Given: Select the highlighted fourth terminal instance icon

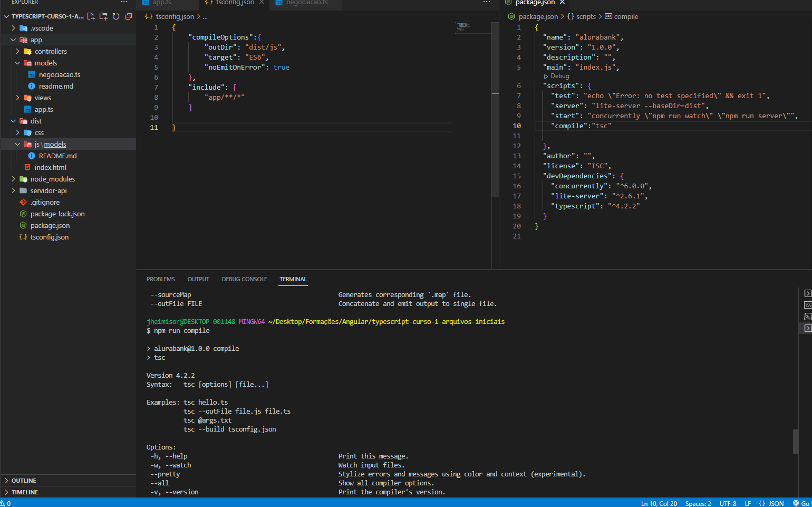Looking at the screenshot, I should coord(807,328).
